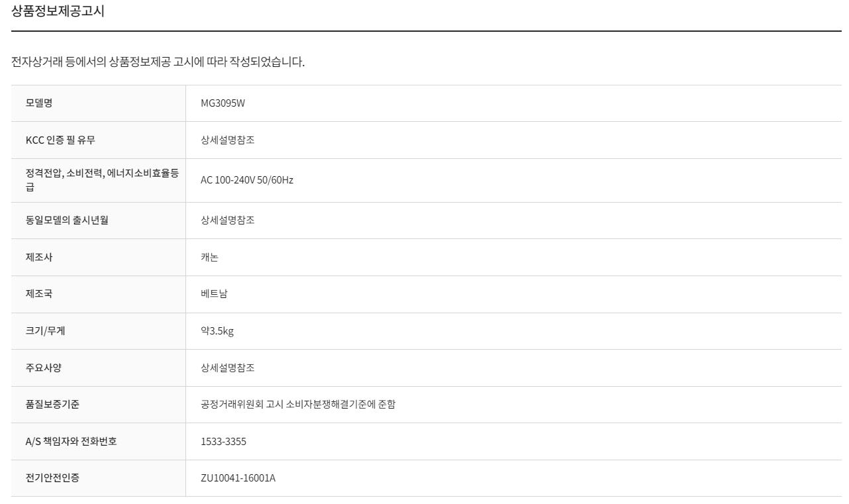
Task: Click the 제조국 row label
Action: 39,294
